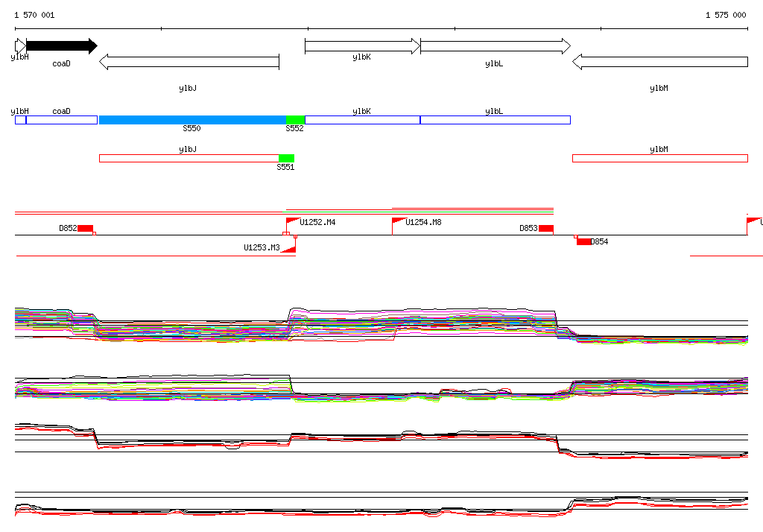Click the D852 label text

tap(68, 228)
